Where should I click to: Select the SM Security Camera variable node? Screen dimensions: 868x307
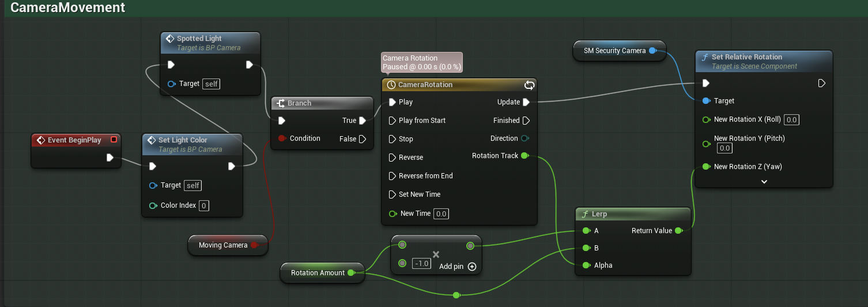(614, 51)
